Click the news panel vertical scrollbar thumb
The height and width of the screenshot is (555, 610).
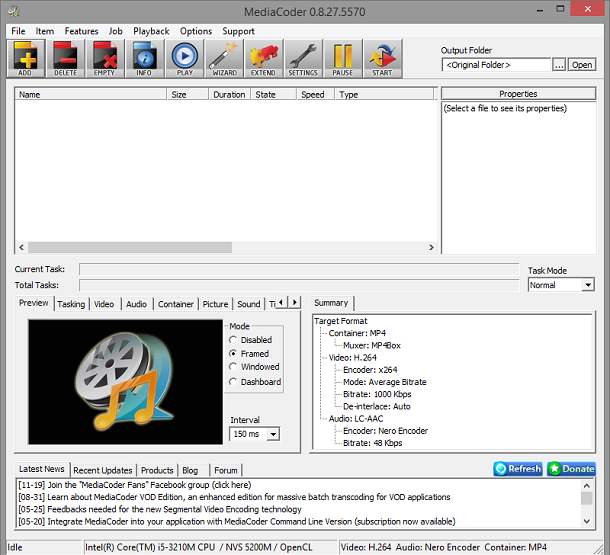point(587,498)
